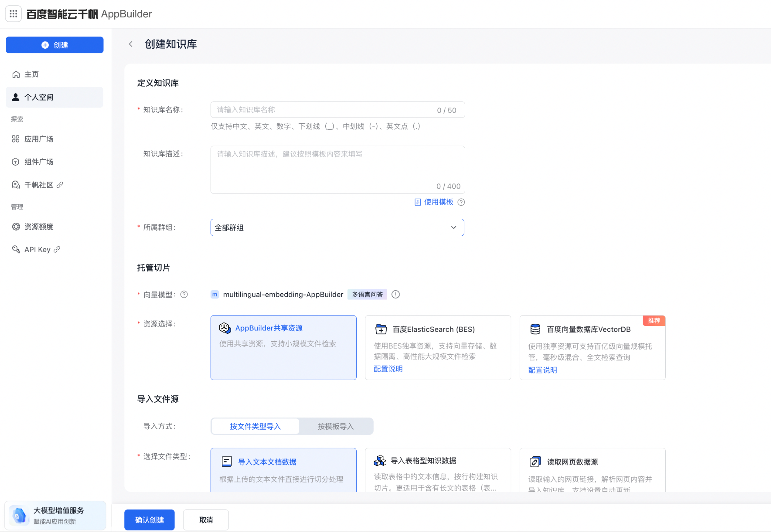Click the 使用模板 link

coord(439,202)
